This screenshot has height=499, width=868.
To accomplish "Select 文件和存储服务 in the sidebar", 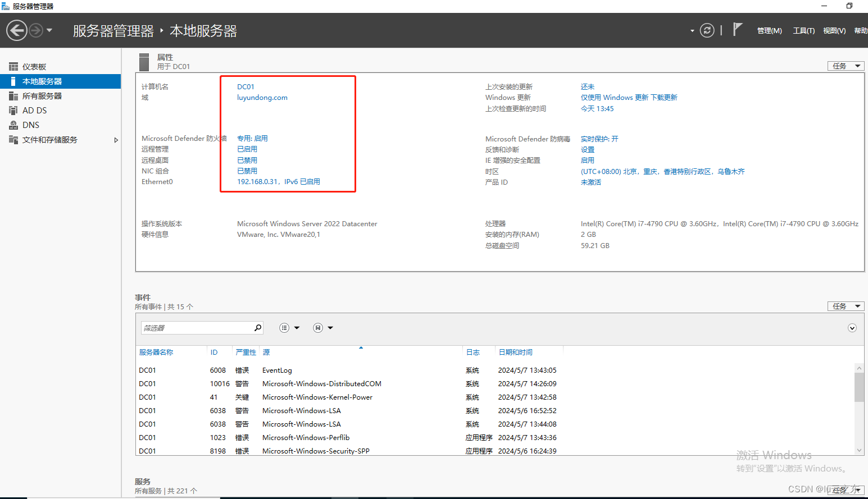I will click(60, 140).
